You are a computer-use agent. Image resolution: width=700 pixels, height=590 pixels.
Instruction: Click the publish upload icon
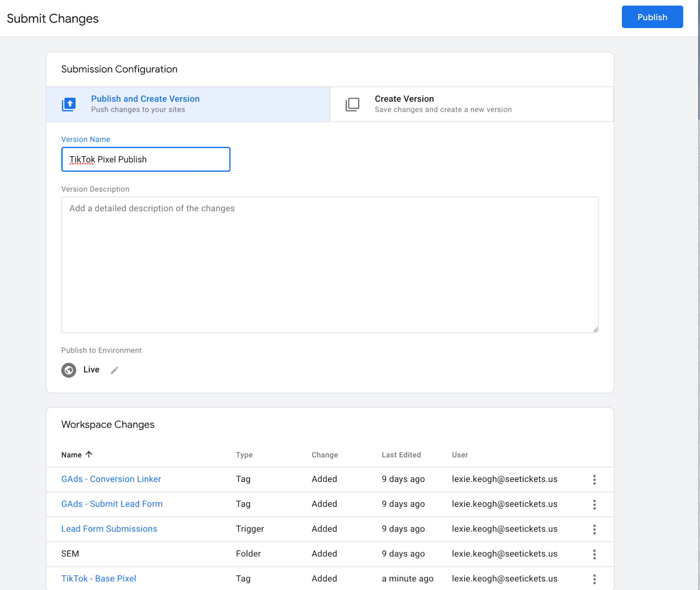(69, 104)
